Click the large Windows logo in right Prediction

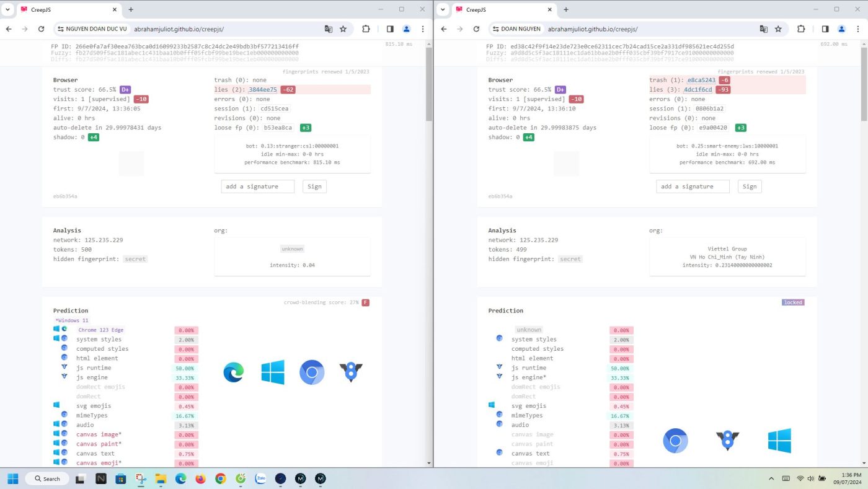[x=779, y=441]
